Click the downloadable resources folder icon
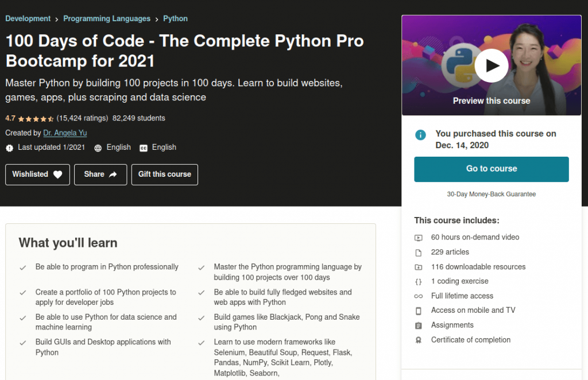Viewport: 588px width, 380px height. pos(418,267)
